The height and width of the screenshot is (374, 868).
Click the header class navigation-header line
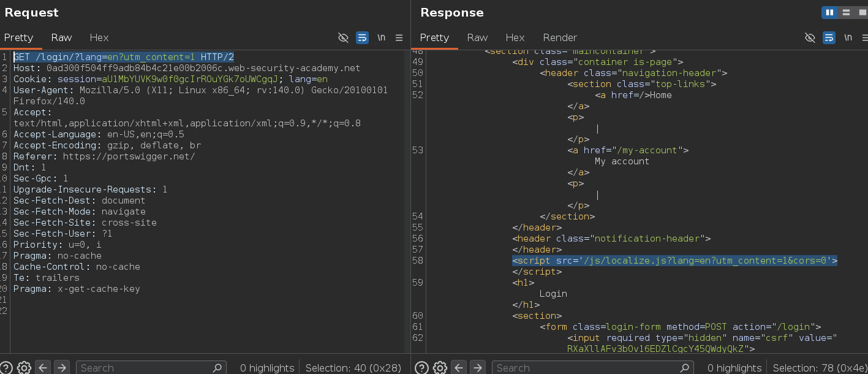(633, 73)
